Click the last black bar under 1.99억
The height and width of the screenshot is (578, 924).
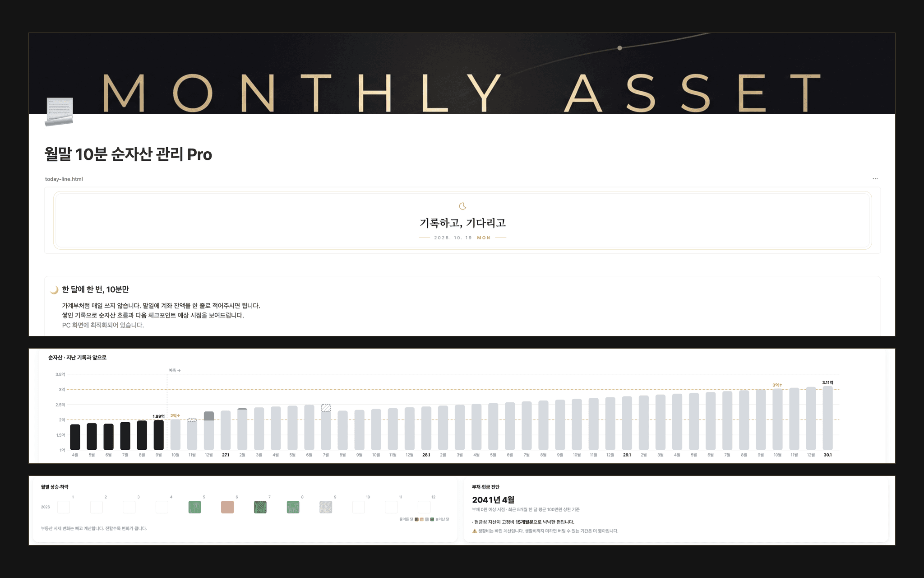coord(159,435)
